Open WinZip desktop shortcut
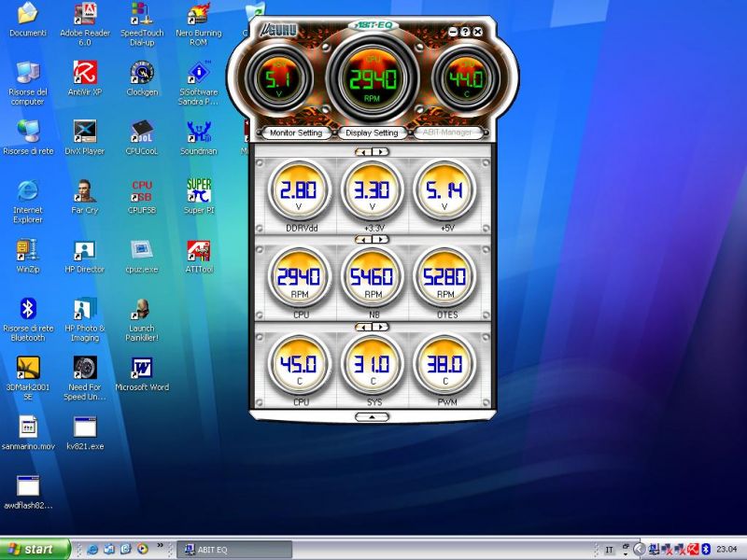 (28, 256)
